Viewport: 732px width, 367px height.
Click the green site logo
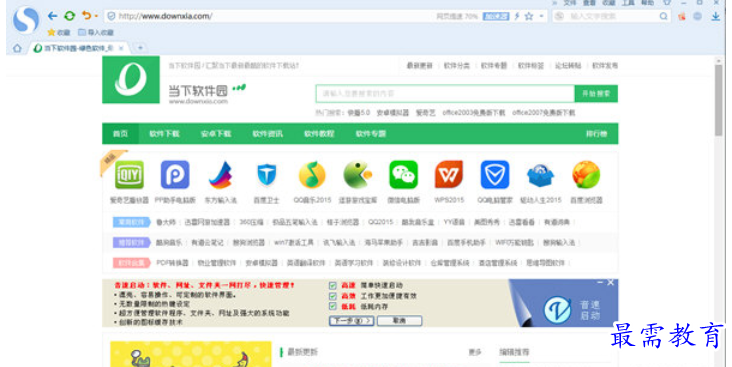[x=131, y=79]
